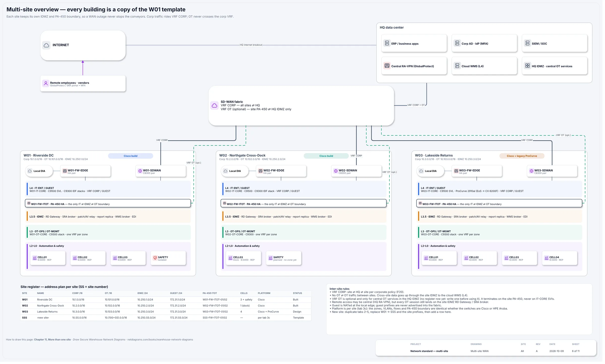Click the W03 L4 IT-ENT / GUEST band
Screen dimensions: 605x364
502,190
